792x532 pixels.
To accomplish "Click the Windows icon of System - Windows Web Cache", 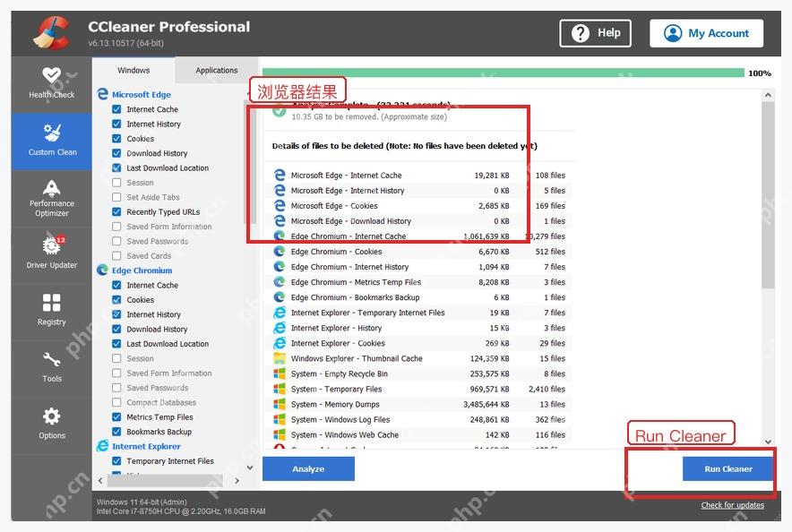I will pyautogui.click(x=280, y=434).
